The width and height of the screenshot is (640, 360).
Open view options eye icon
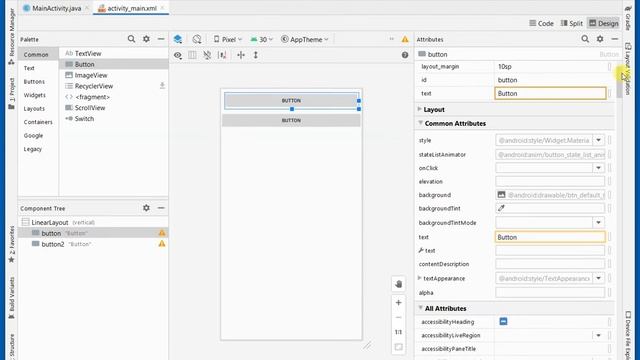click(178, 55)
